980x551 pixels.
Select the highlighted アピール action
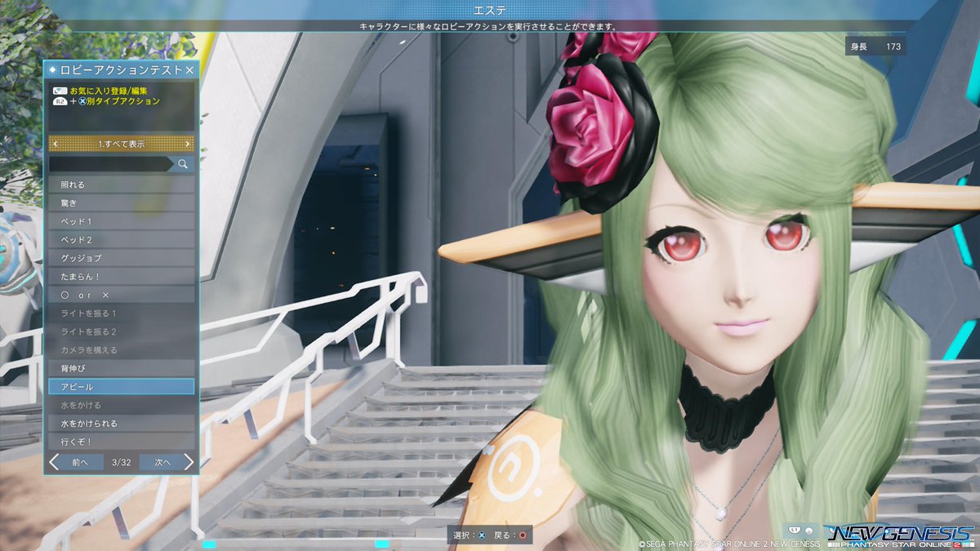122,387
